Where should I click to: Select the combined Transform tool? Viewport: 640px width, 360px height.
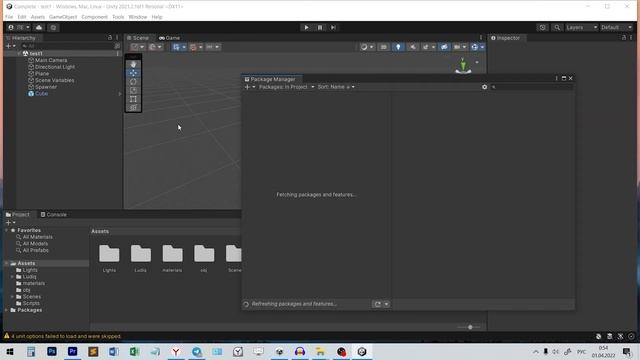pyautogui.click(x=133, y=108)
